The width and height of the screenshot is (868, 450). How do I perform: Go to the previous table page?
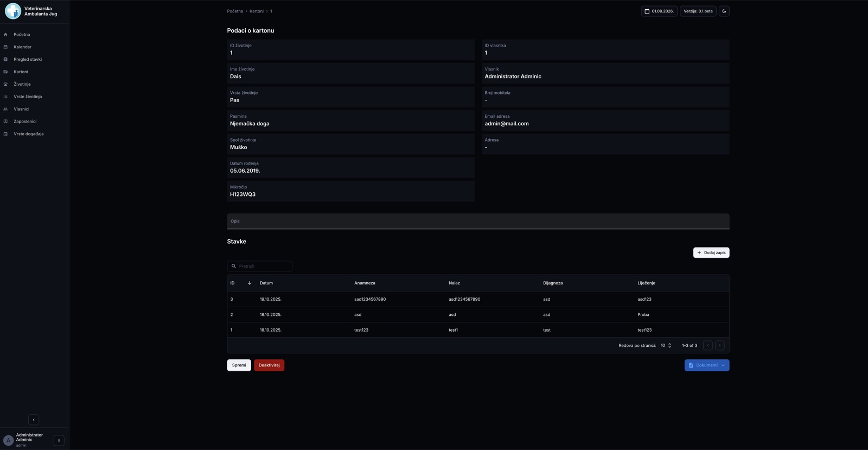click(x=708, y=345)
